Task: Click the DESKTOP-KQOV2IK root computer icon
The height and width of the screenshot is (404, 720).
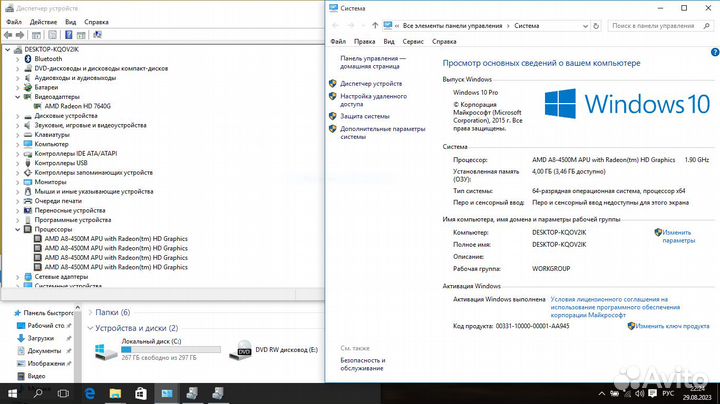Action: click(x=18, y=49)
